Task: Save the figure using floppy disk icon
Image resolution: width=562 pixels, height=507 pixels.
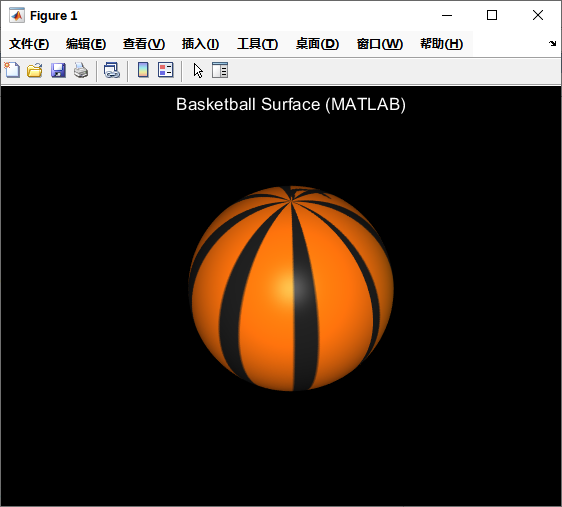Action: 58,70
